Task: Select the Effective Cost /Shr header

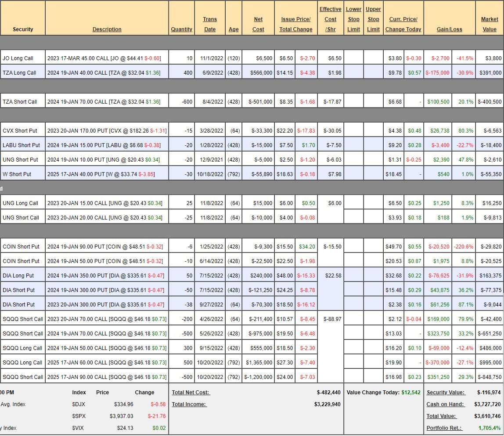Action: pyautogui.click(x=330, y=19)
